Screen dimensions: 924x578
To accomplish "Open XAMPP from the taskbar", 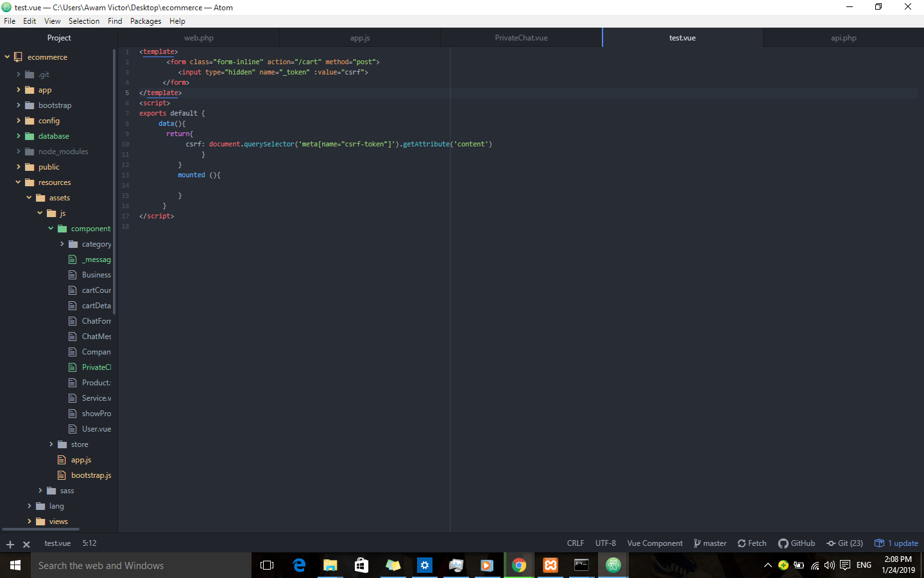I will pos(551,565).
